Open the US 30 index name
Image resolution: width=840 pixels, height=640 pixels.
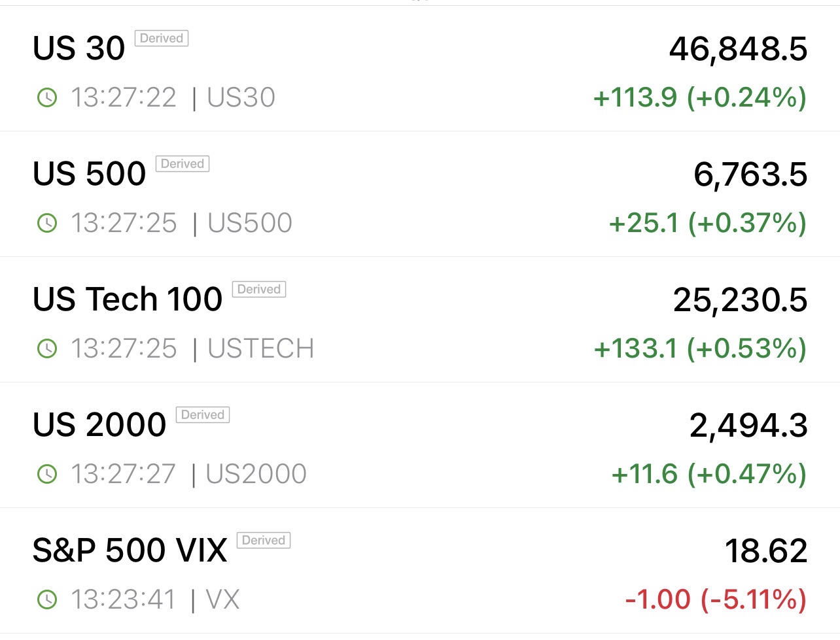pyautogui.click(x=79, y=48)
